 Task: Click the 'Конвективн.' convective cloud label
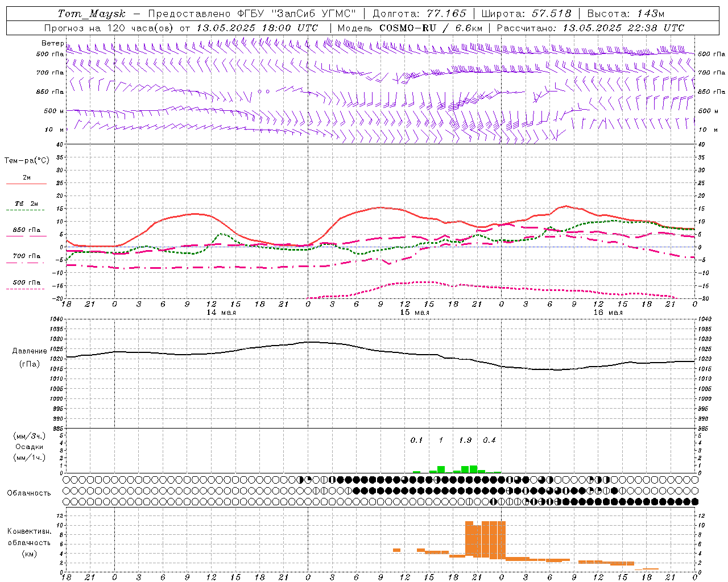point(29,531)
